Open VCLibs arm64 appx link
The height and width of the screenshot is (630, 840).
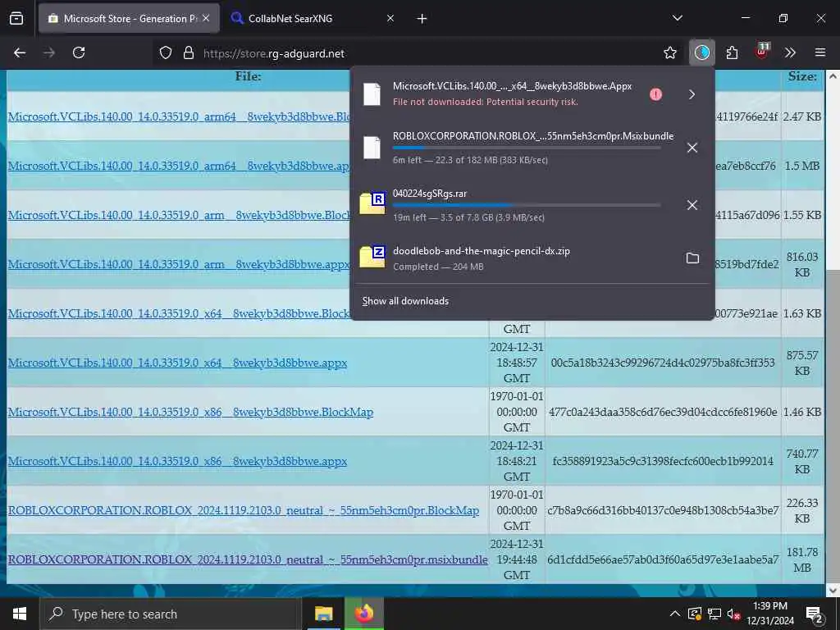click(x=179, y=166)
